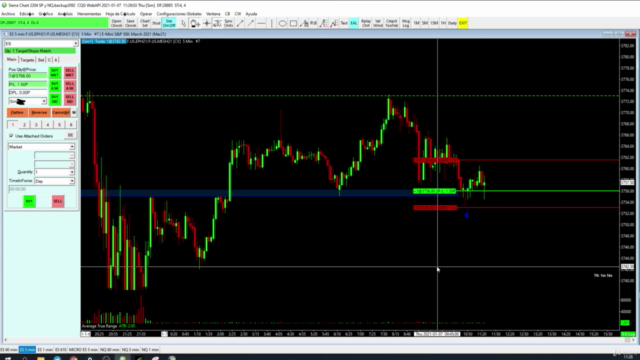Switch to the Set tab in trade window
Screen dimensions: 640x360
pyautogui.click(x=41, y=60)
